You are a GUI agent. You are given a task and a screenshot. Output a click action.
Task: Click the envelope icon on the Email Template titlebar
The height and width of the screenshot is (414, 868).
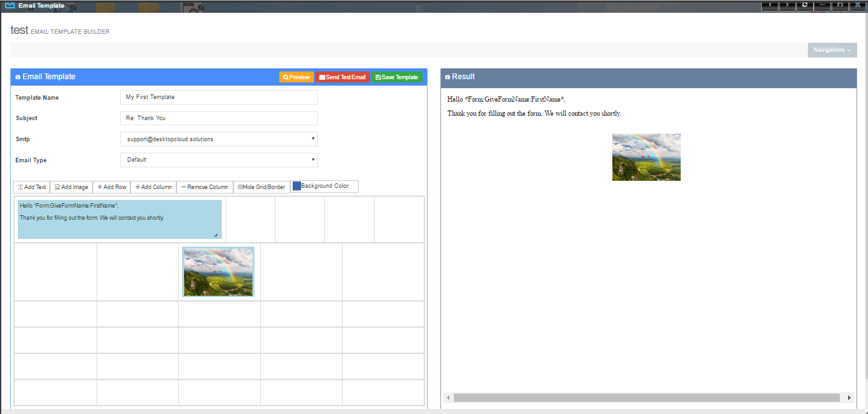click(x=18, y=77)
